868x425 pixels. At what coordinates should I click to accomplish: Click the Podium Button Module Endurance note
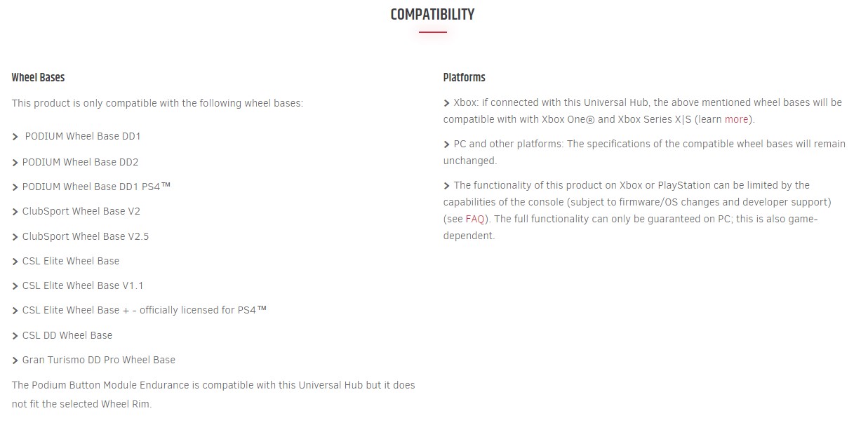coord(213,395)
